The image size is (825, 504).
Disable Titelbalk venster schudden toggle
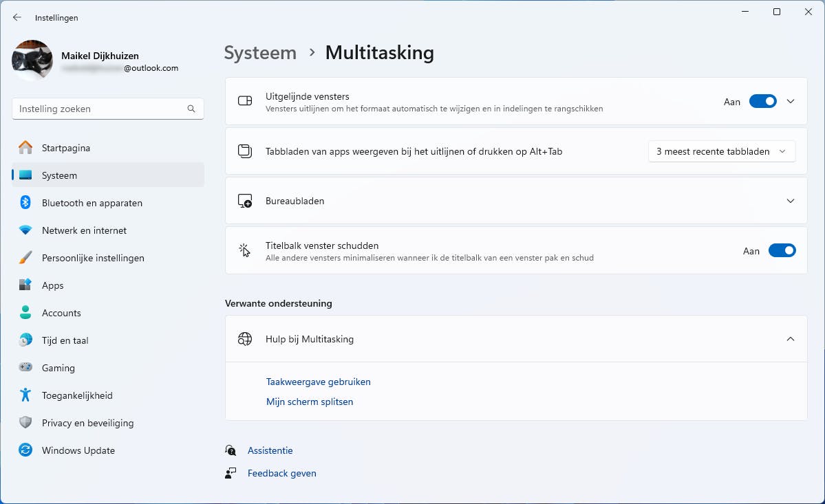pyautogui.click(x=782, y=251)
